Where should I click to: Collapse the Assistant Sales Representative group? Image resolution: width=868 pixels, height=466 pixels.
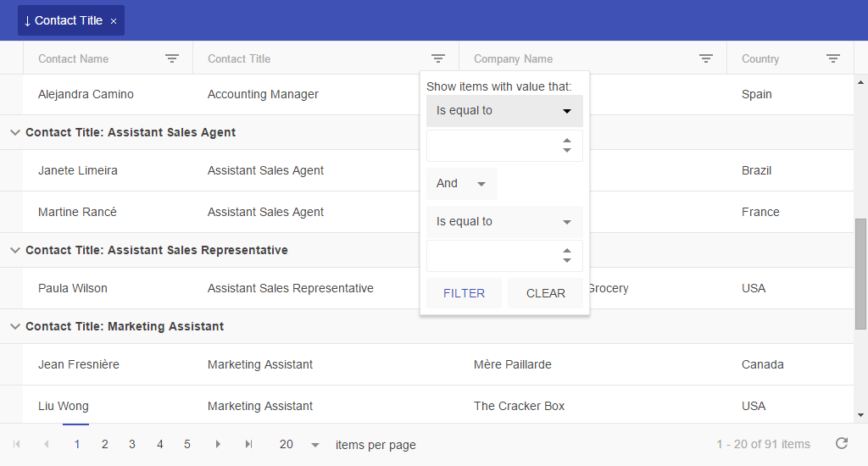pos(15,250)
